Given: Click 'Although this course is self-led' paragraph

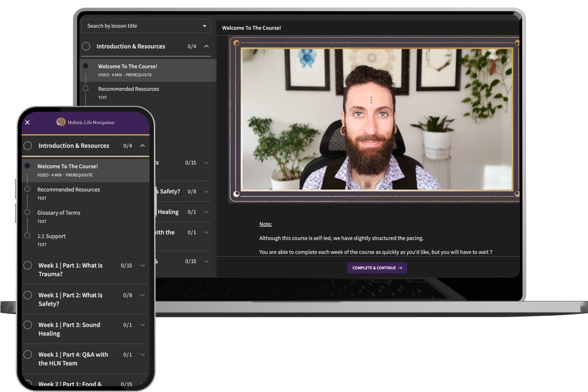Looking at the screenshot, I should (x=341, y=238).
